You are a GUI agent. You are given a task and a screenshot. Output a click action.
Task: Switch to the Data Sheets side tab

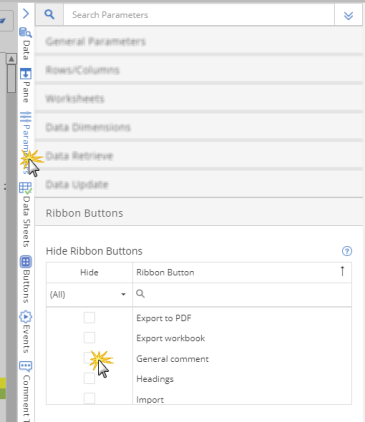pyautogui.click(x=26, y=221)
